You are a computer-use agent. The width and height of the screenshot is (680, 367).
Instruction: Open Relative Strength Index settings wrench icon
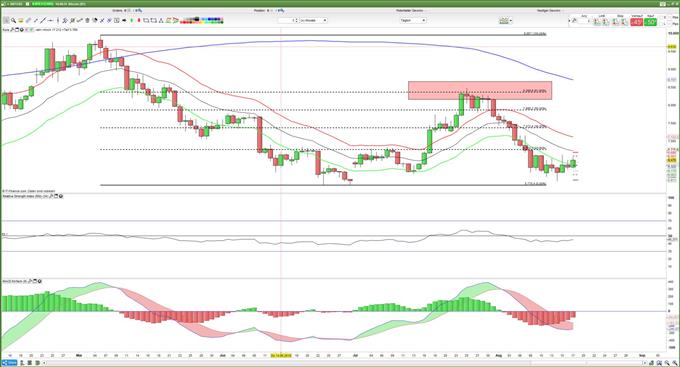click(51, 196)
